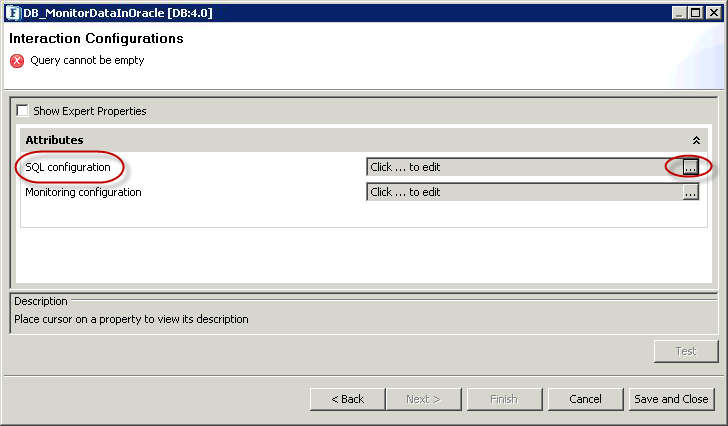Click the Monitoring configuration value field
The height and width of the screenshot is (426, 728).
point(525,192)
